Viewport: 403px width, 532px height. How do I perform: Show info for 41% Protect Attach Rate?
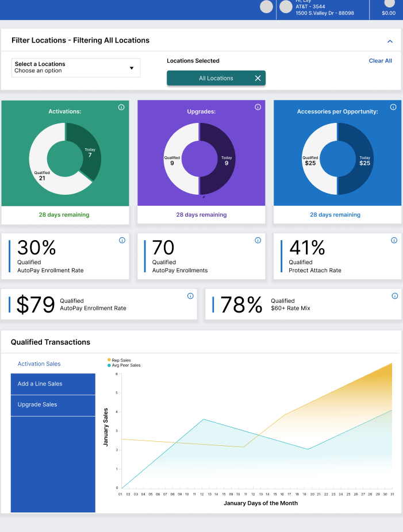(394, 241)
